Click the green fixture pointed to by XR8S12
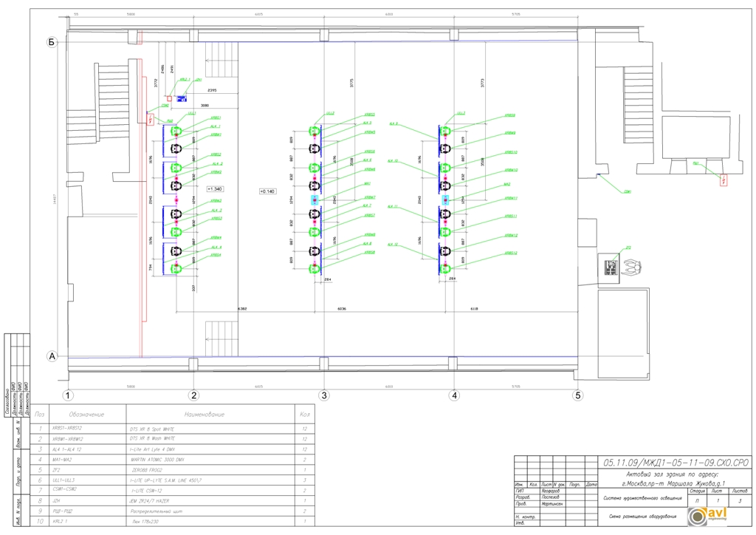 (x=445, y=268)
